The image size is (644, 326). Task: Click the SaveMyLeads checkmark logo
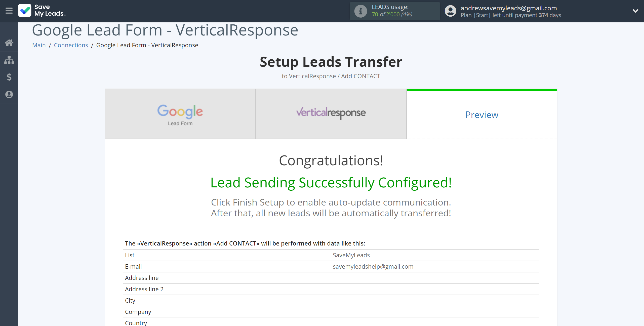(25, 11)
